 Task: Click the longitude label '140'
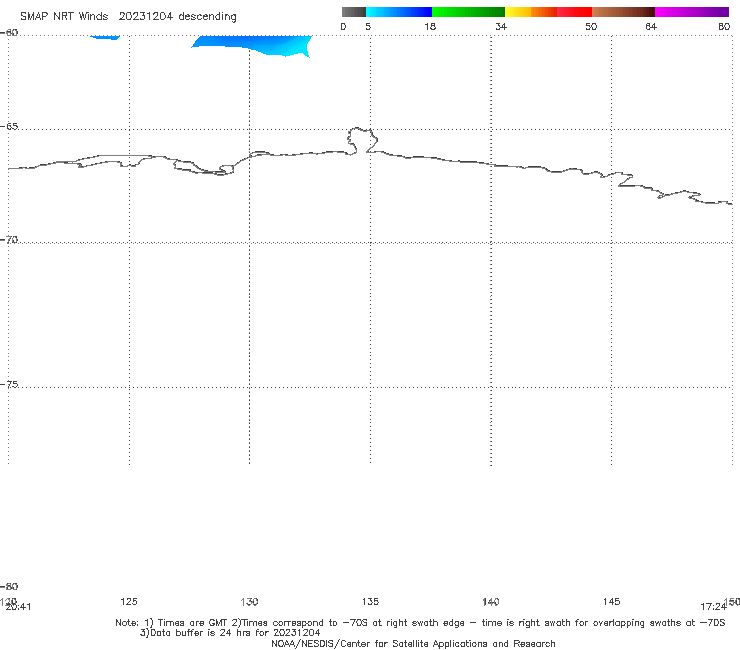[491, 601]
